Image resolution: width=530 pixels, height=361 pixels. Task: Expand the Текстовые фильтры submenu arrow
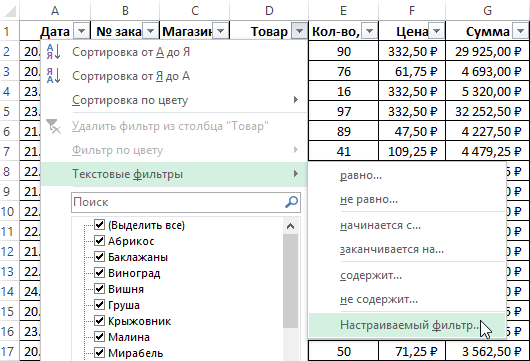[296, 174]
